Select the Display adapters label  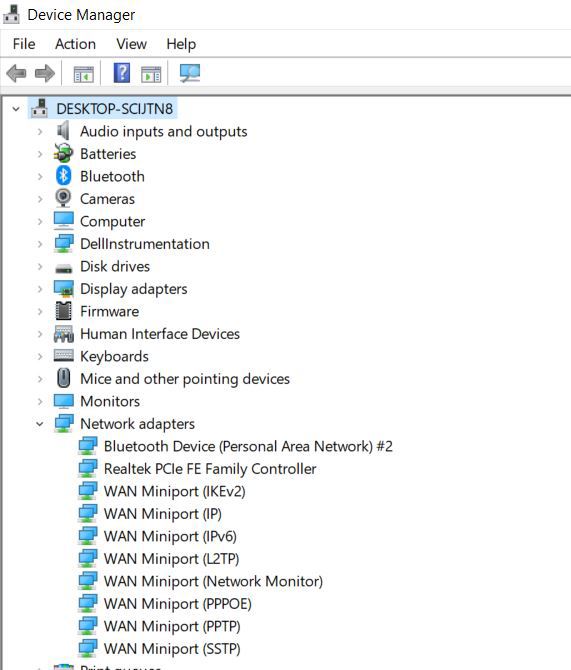coord(134,289)
